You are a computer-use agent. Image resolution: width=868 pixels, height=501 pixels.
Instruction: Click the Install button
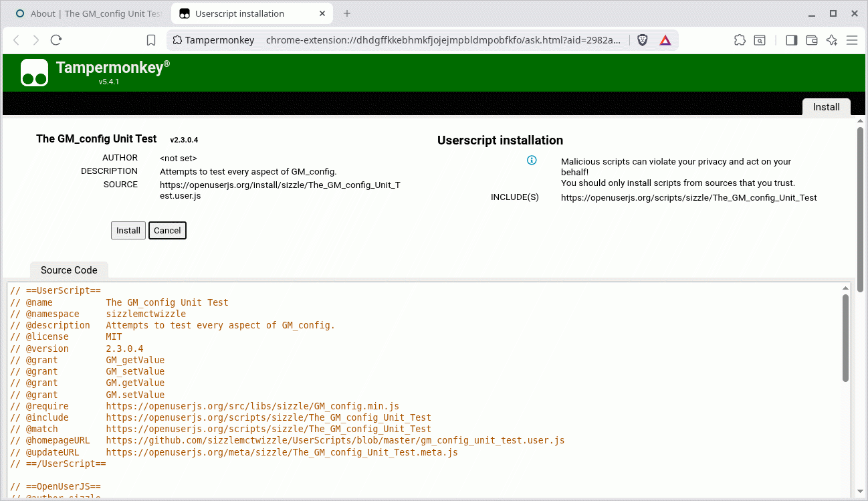pos(128,230)
